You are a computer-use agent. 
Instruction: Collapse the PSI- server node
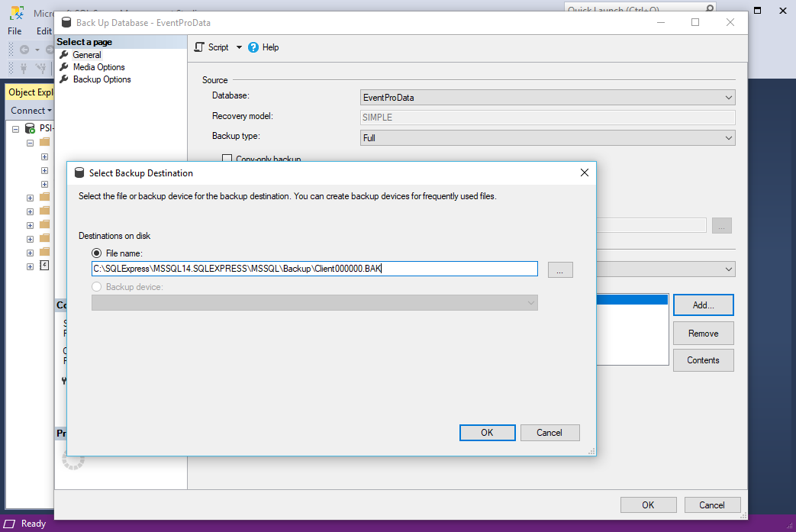16,129
